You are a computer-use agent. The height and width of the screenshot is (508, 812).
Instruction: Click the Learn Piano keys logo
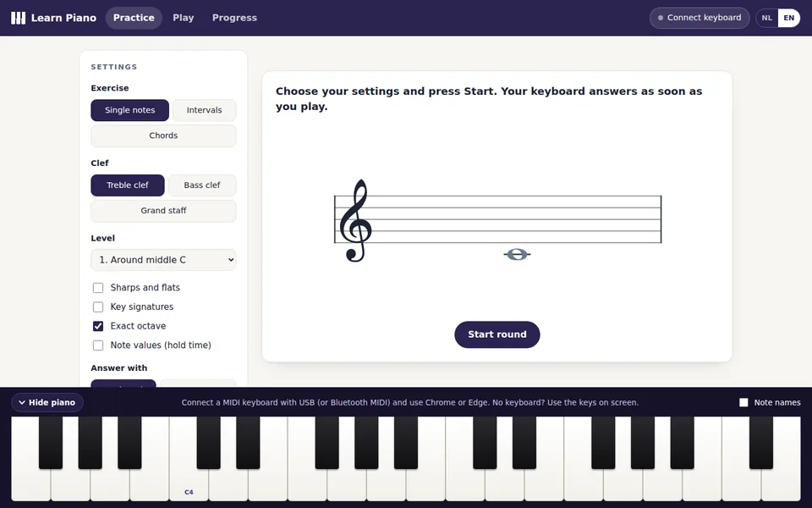coord(18,18)
